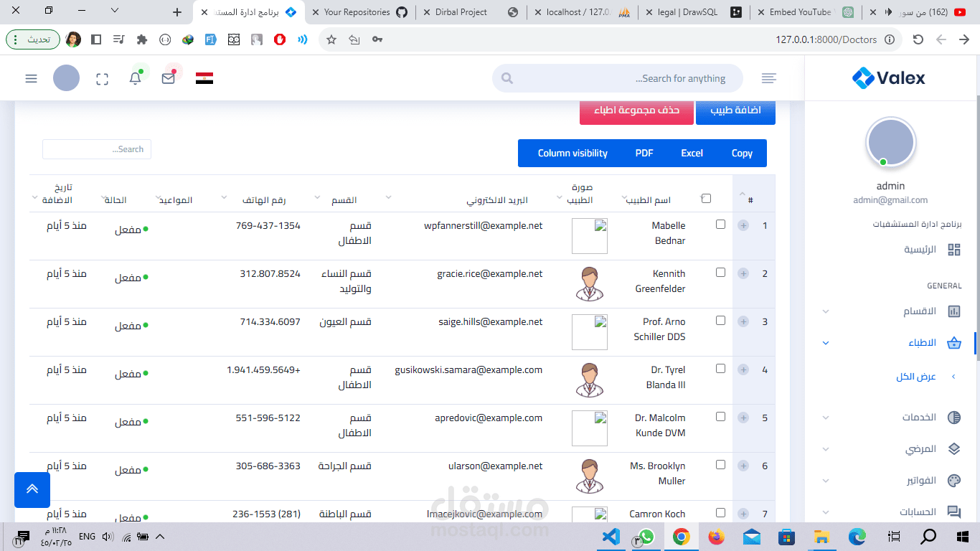980x551 pixels.
Task: Click the الاطباء basket icon in sidebar
Action: click(954, 343)
